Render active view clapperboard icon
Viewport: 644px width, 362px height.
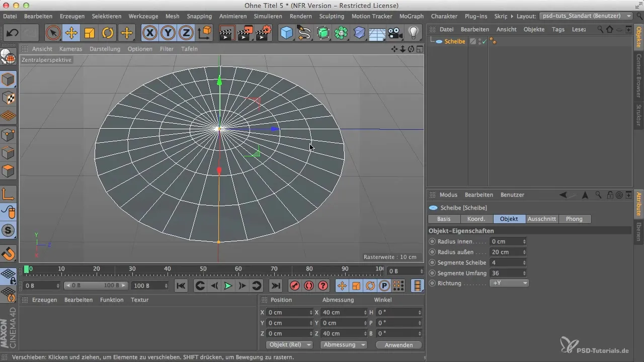(x=227, y=33)
